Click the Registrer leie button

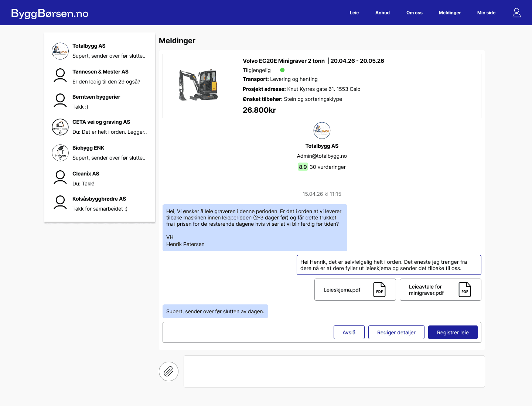[x=453, y=332]
